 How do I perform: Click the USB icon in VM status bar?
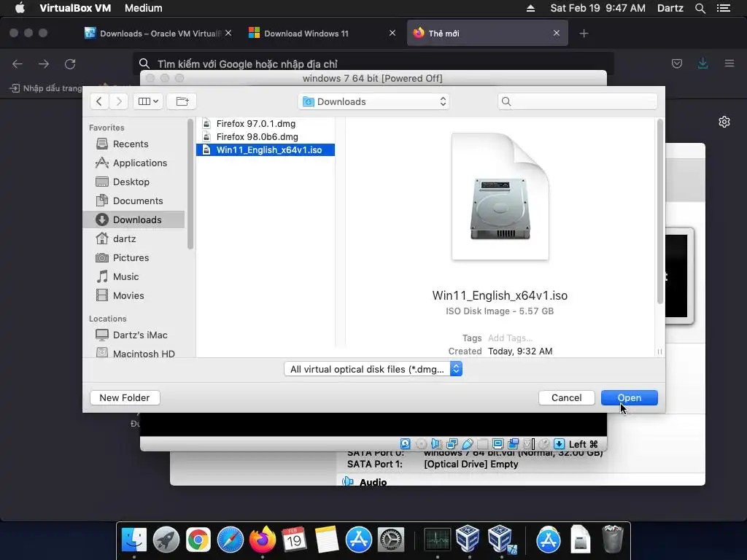[x=468, y=444]
